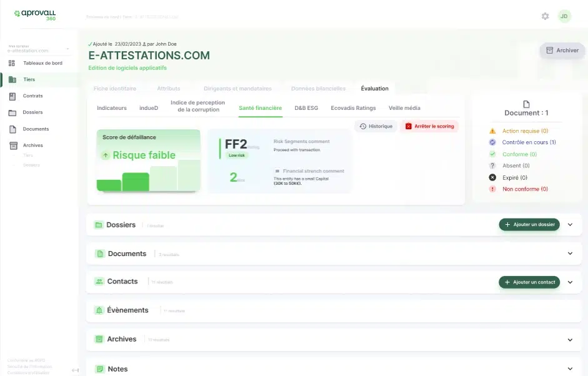Click the JD user avatar
This screenshot has width=588, height=376.
[564, 16]
